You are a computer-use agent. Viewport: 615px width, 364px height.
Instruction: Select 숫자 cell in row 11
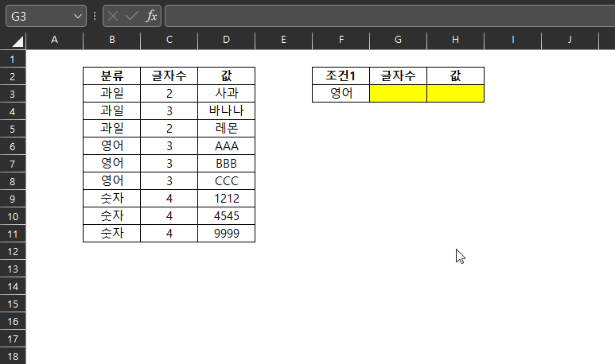click(112, 234)
